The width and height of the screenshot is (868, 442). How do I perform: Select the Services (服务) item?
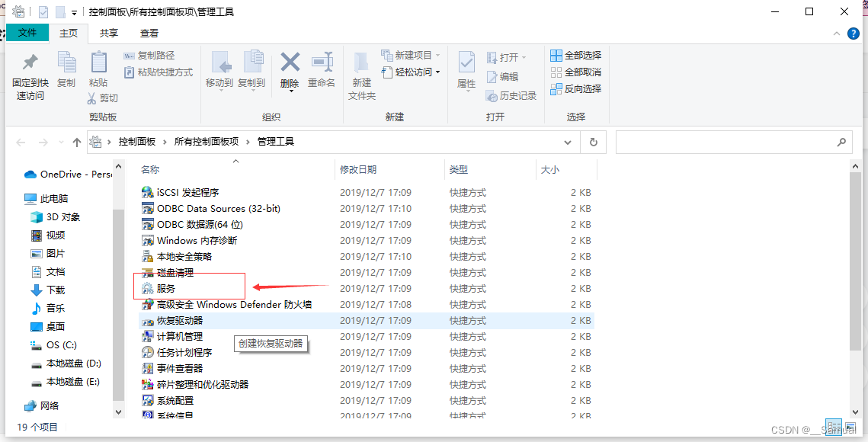[367, 289]
